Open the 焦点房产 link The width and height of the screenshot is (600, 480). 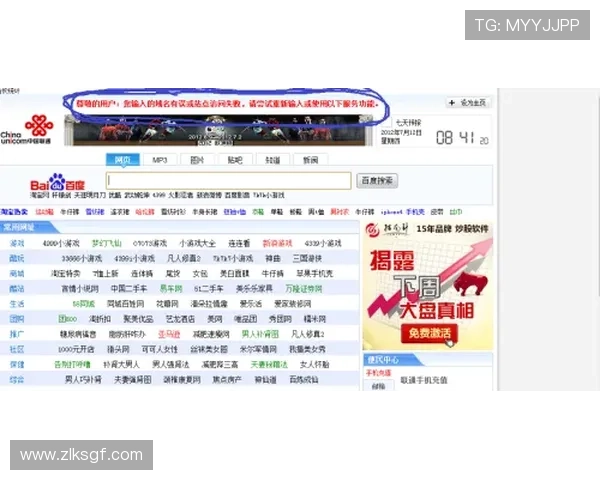pos(227,379)
